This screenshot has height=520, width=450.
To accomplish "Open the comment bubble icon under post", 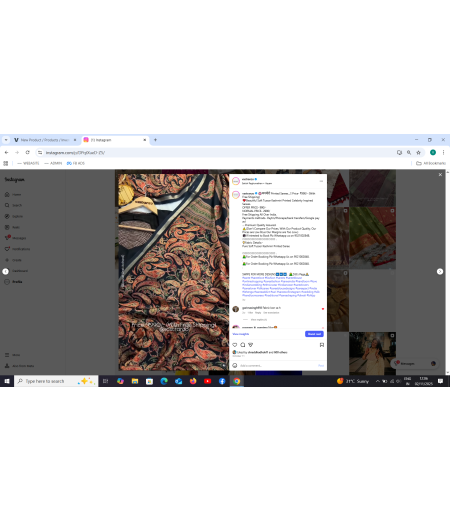I will [x=243, y=345].
